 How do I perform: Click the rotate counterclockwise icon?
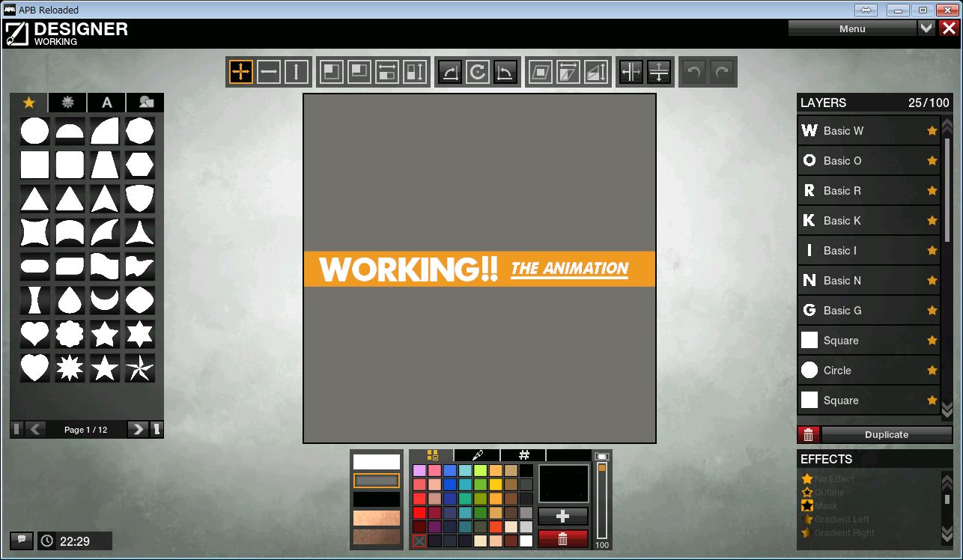[505, 72]
